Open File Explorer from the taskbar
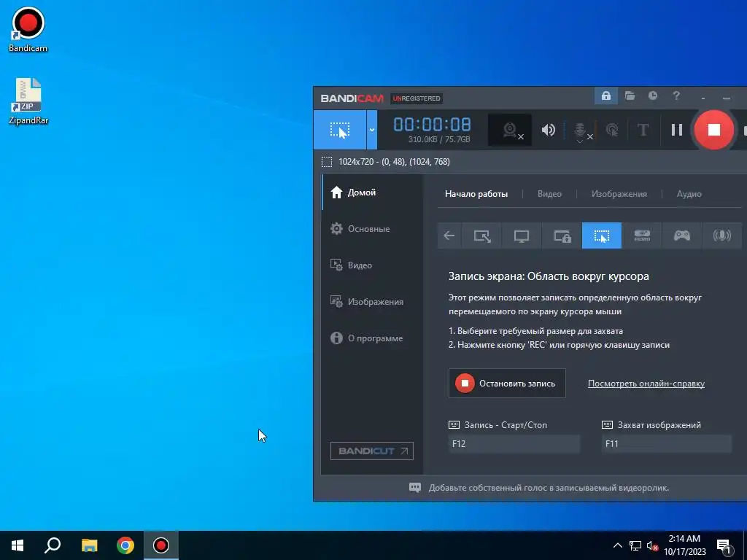Viewport: 747px width, 560px height. (x=89, y=545)
